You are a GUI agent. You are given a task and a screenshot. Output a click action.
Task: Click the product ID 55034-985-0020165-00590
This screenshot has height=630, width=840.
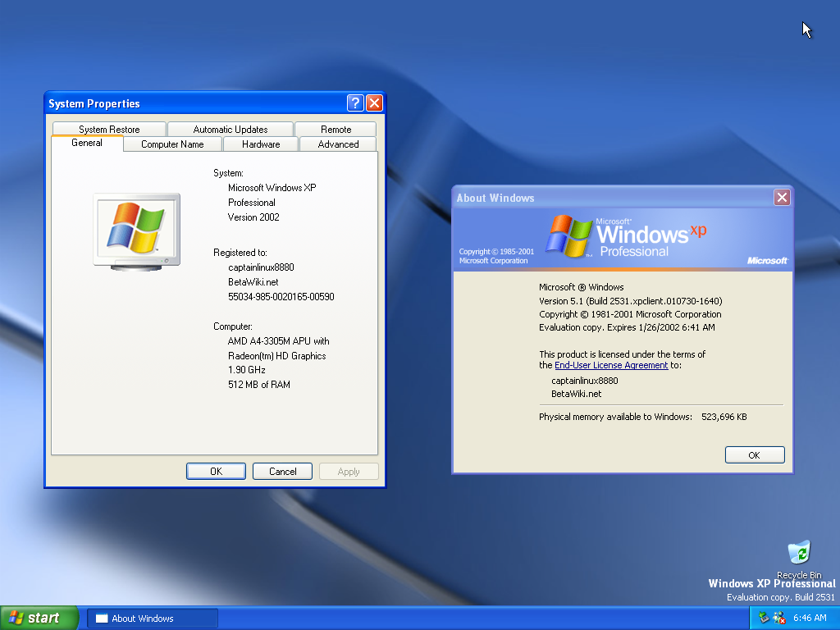pos(281,297)
